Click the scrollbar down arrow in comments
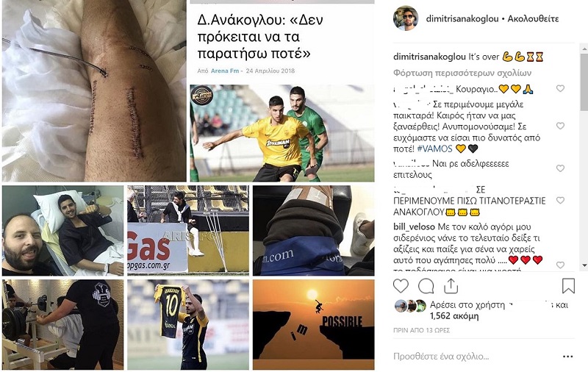This screenshot has width=588, height=372. (584, 265)
